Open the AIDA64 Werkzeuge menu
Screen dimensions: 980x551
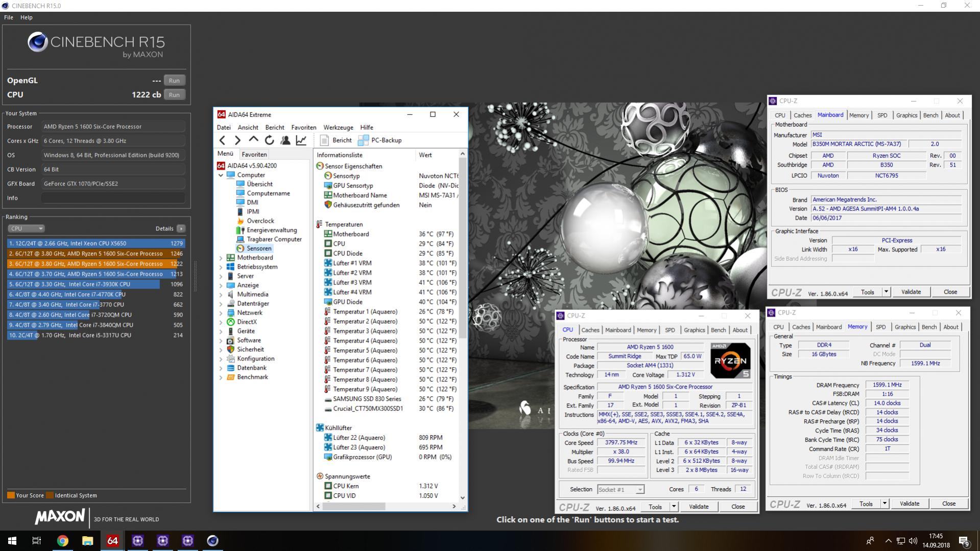click(x=338, y=128)
